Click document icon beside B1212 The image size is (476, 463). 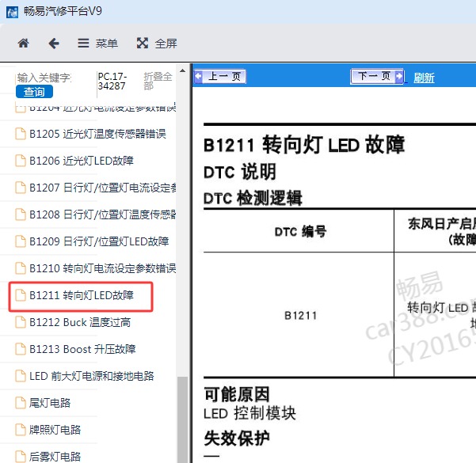click(x=21, y=322)
